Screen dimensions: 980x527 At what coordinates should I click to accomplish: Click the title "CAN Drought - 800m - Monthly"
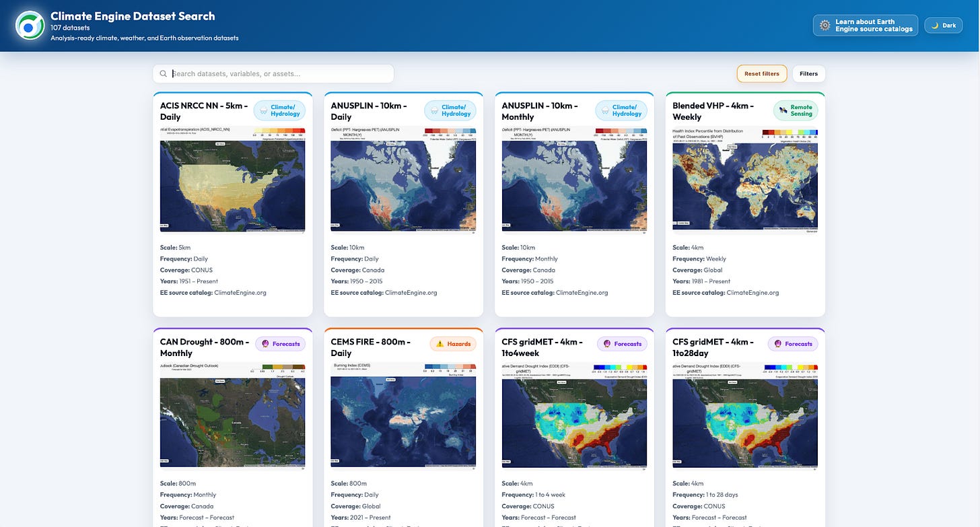pyautogui.click(x=205, y=347)
